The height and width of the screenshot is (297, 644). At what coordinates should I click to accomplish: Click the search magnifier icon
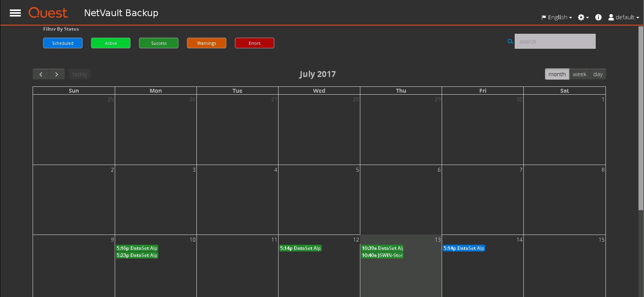click(x=510, y=41)
